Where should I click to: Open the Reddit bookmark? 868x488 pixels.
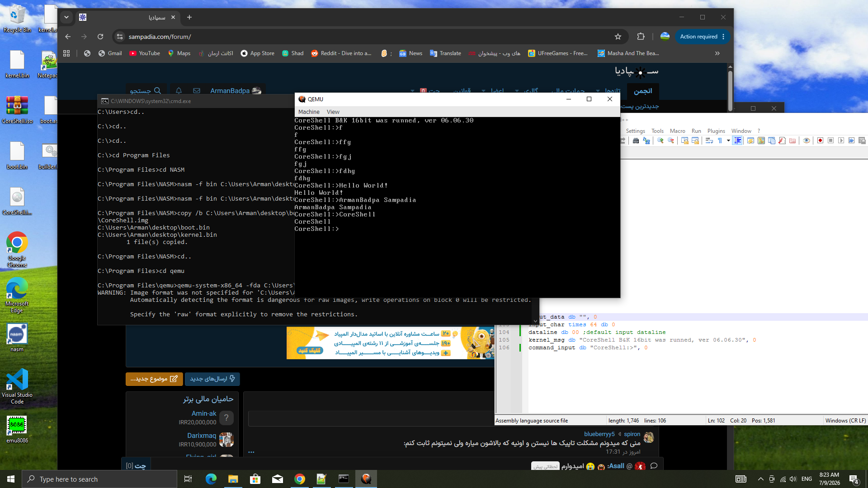coord(341,53)
